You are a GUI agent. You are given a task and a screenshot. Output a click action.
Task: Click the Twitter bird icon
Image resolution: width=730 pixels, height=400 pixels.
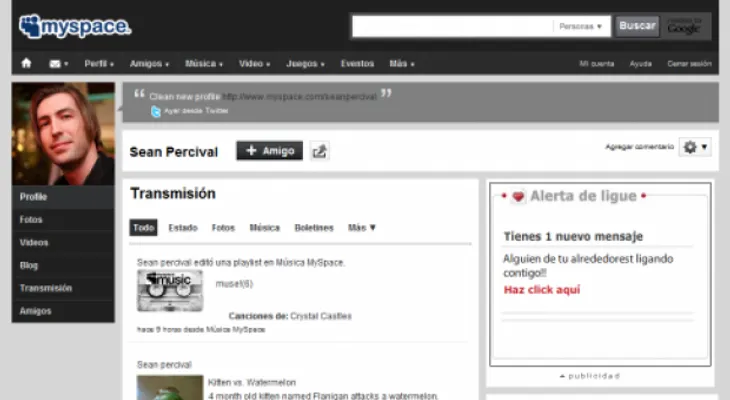[156, 111]
